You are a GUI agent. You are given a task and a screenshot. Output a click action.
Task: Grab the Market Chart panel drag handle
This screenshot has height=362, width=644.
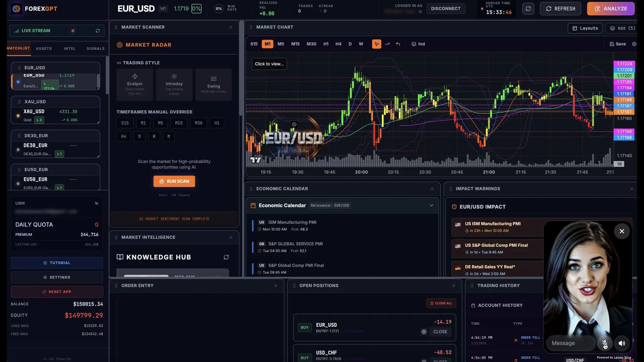coord(251,27)
